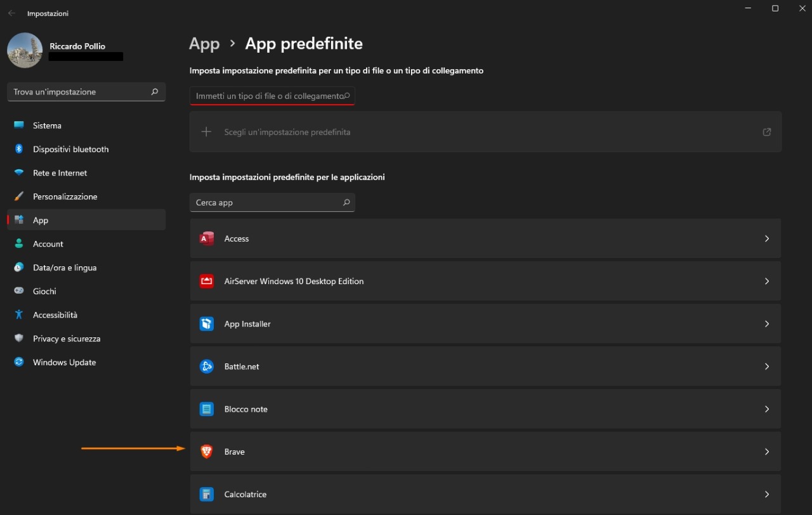
Task: Maximize the Impostazioni window
Action: coord(775,8)
